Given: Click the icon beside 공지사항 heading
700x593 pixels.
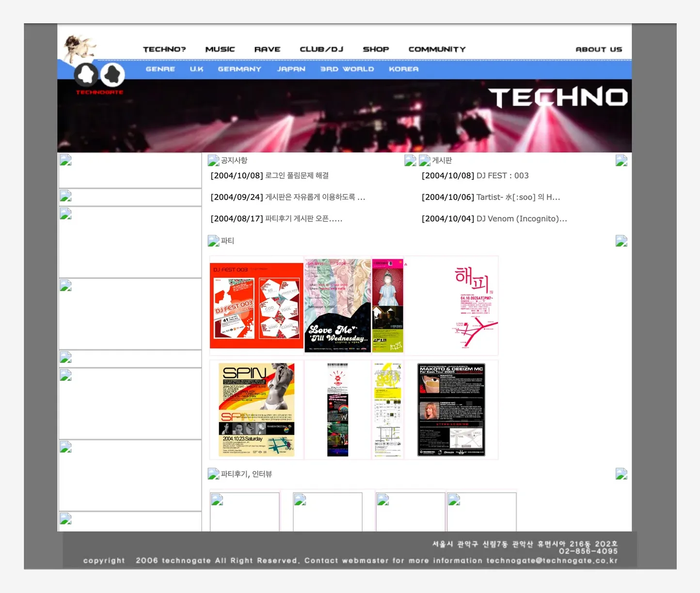Looking at the screenshot, I should coord(213,160).
